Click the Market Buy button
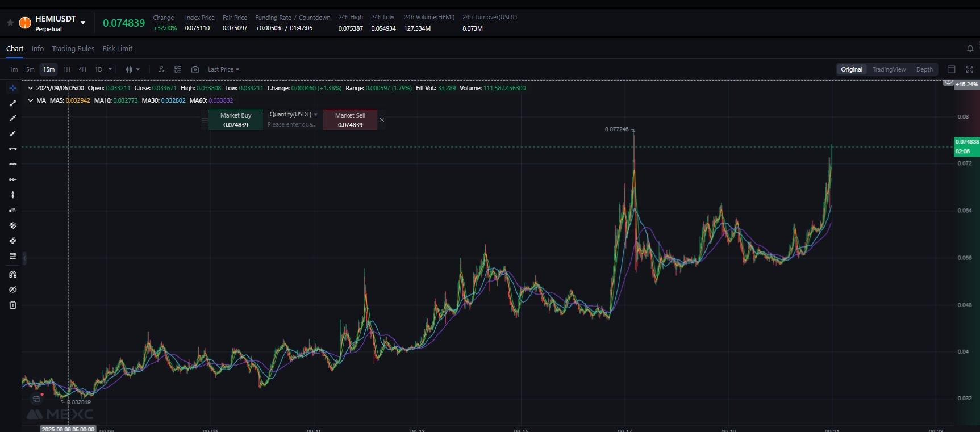Screen dimensions: 980x432 pyautogui.click(x=236, y=120)
